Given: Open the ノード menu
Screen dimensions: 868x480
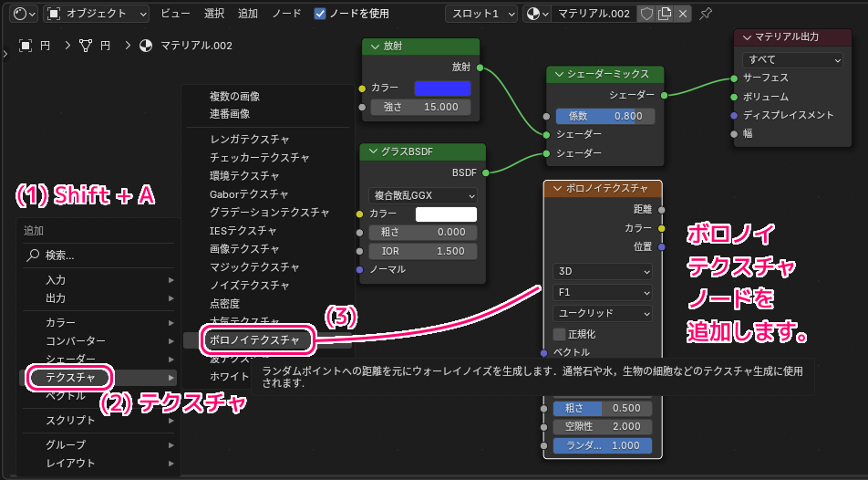Looking at the screenshot, I should (x=286, y=14).
